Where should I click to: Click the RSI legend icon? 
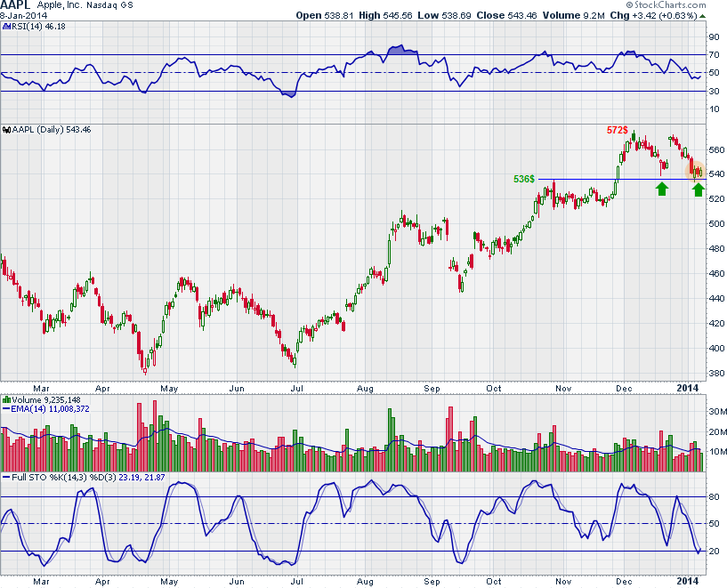click(x=6, y=27)
